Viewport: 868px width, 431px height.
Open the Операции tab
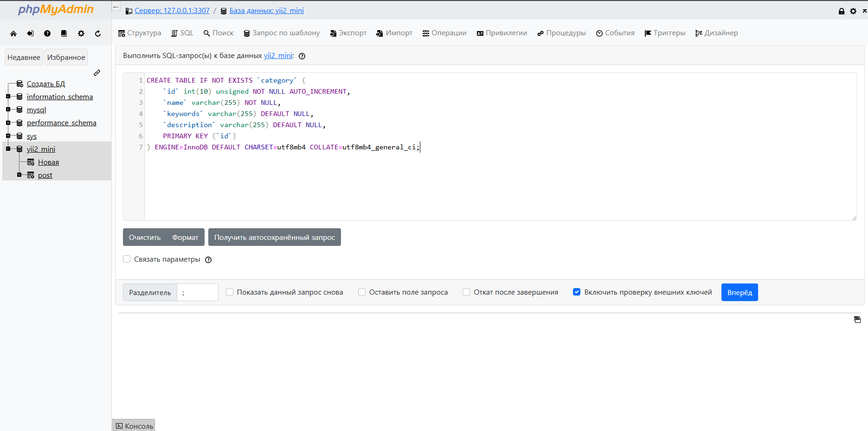click(444, 33)
